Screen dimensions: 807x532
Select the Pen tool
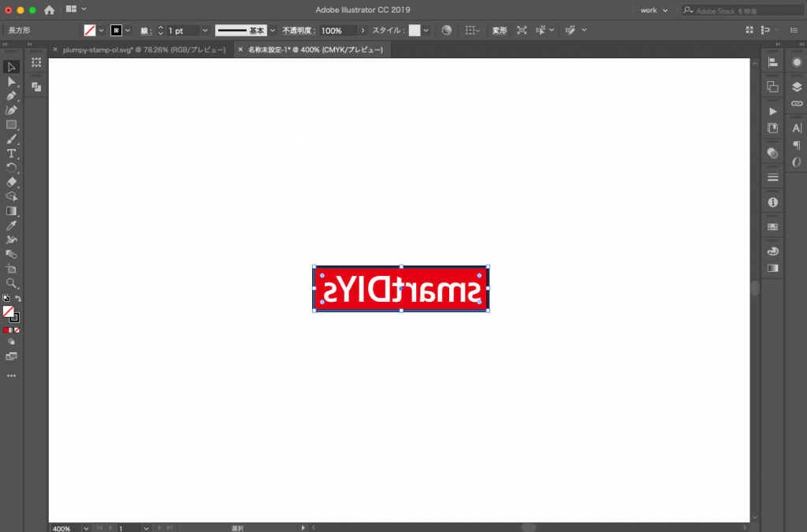pos(11,95)
